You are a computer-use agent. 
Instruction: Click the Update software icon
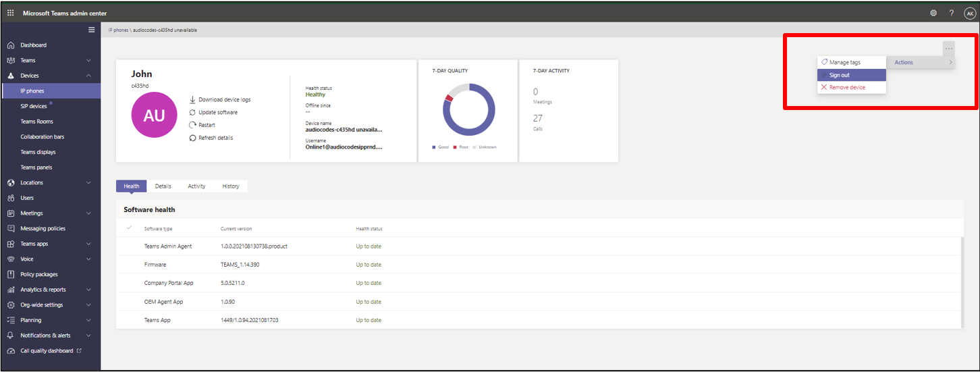pos(192,112)
